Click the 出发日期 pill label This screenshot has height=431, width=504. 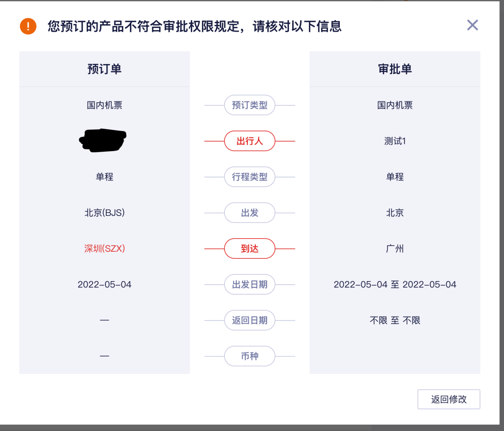(x=250, y=285)
